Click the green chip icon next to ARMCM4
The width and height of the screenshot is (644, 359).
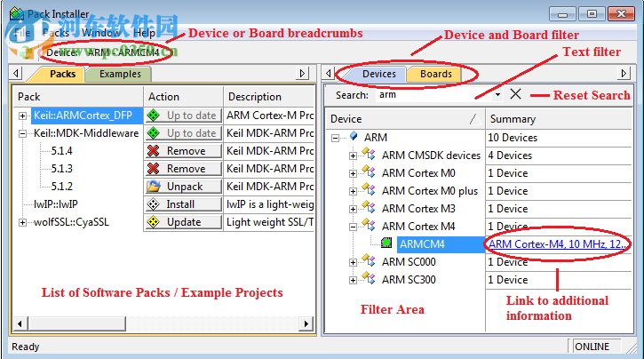[386, 243]
